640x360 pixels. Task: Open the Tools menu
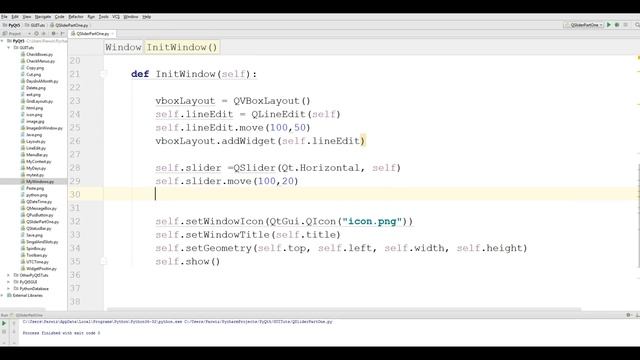(104, 17)
